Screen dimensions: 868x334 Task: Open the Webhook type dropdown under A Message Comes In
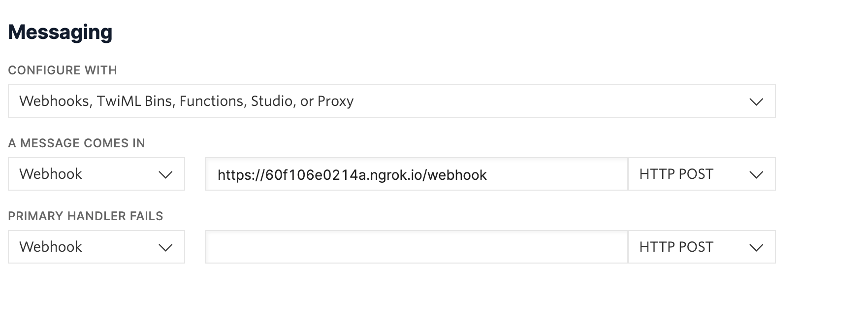pyautogui.click(x=96, y=174)
